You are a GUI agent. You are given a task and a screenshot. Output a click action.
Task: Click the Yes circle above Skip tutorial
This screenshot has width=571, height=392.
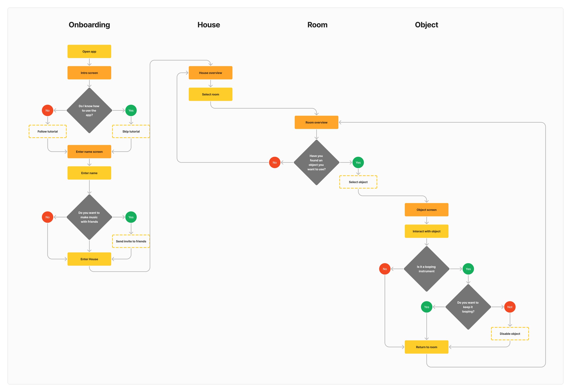point(131,110)
